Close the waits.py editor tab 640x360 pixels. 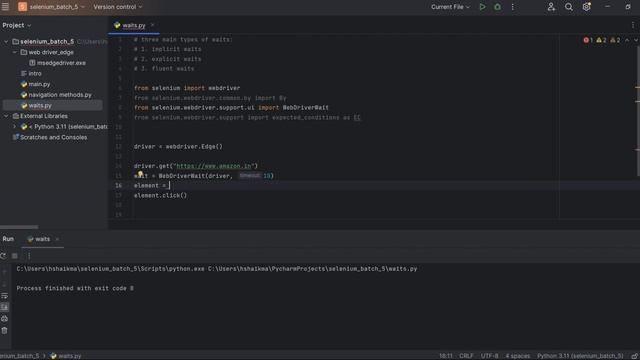[153, 25]
